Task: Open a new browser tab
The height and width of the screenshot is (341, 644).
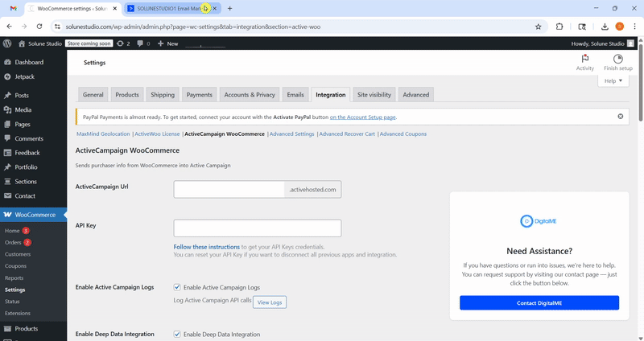Action: click(229, 8)
